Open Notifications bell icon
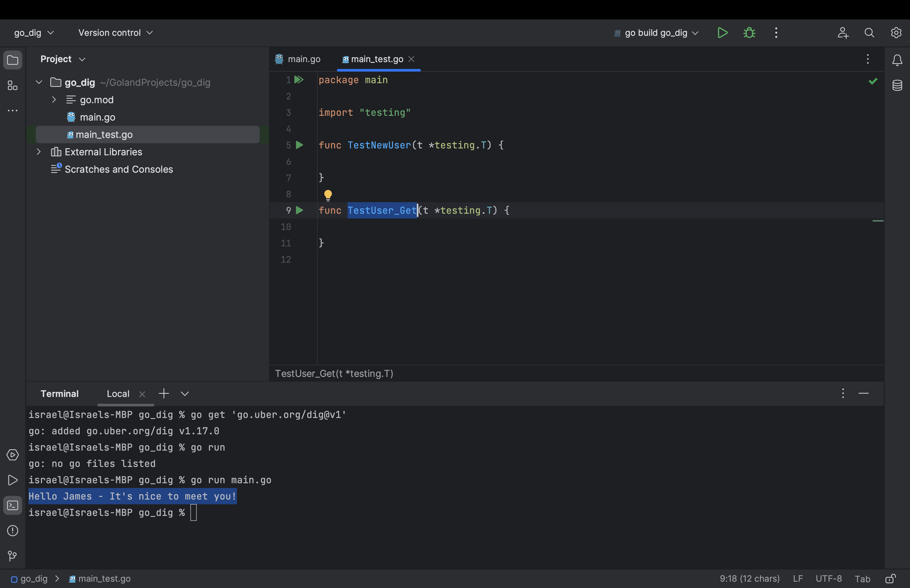Viewport: 910px width, 588px height. 897,60
